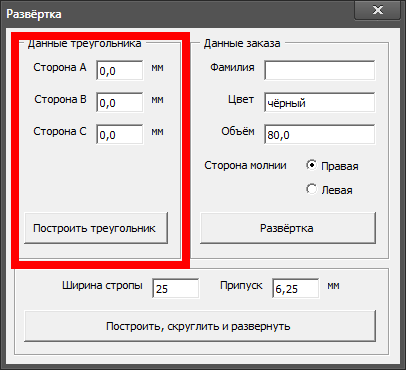Click the Данные заказа group title
406x370 pixels.
pyautogui.click(x=242, y=43)
